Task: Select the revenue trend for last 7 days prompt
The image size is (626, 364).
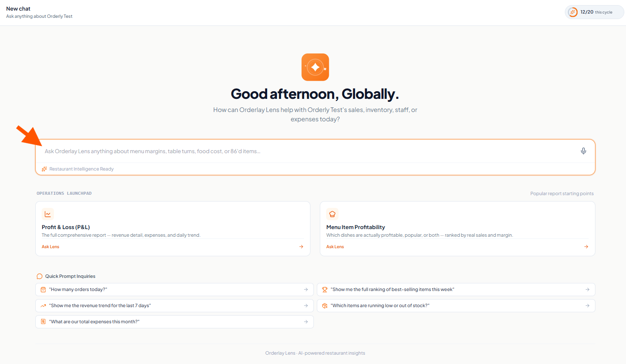Action: [175, 306]
